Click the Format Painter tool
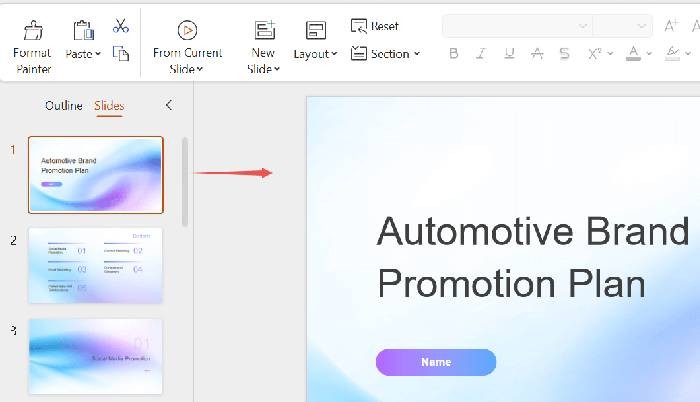Image resolution: width=700 pixels, height=402 pixels. pyautogui.click(x=33, y=45)
